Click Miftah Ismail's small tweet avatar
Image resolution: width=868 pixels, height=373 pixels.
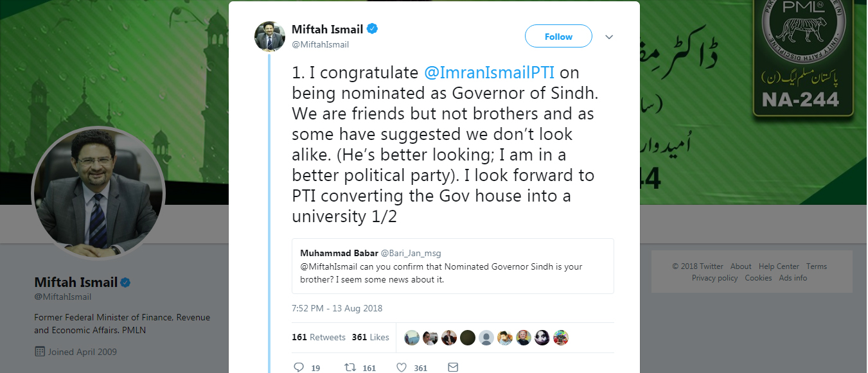(270, 36)
